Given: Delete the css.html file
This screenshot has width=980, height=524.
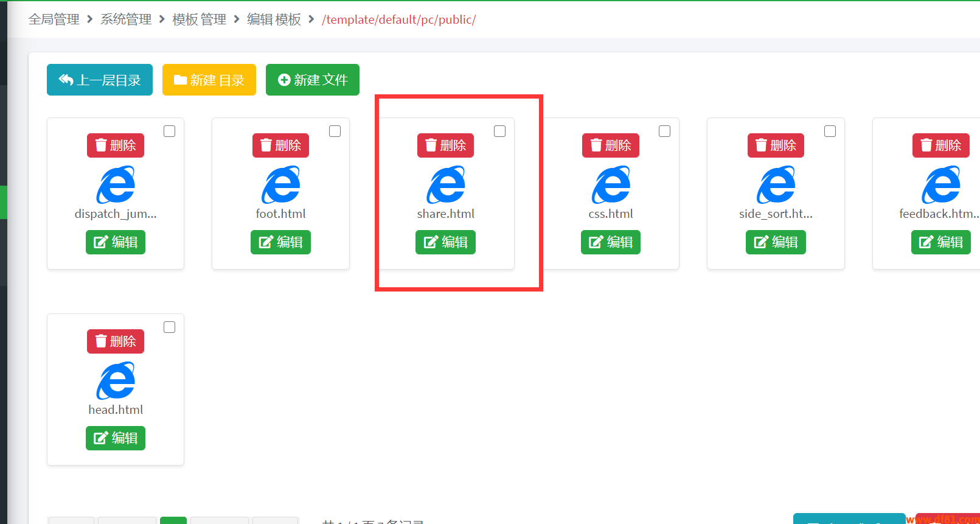Looking at the screenshot, I should (x=611, y=145).
